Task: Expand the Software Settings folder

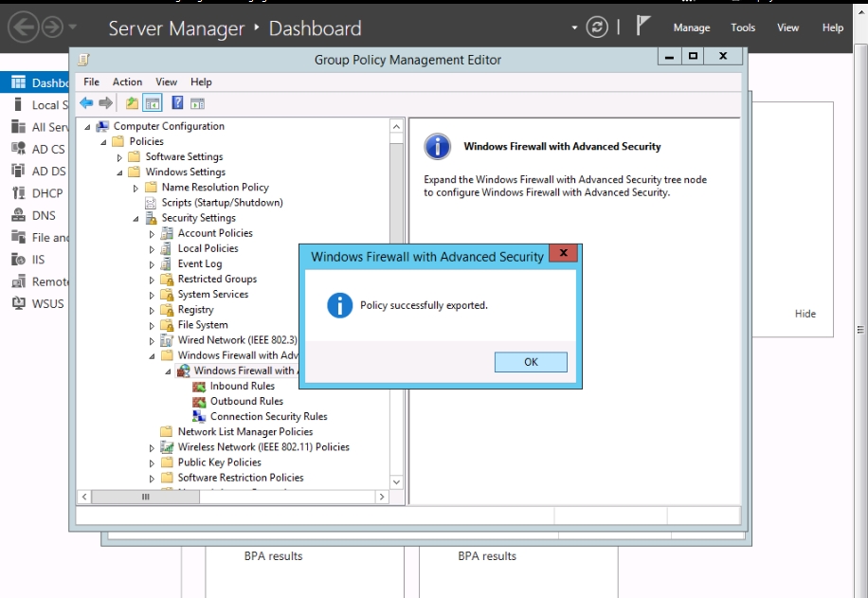Action: 119,158
